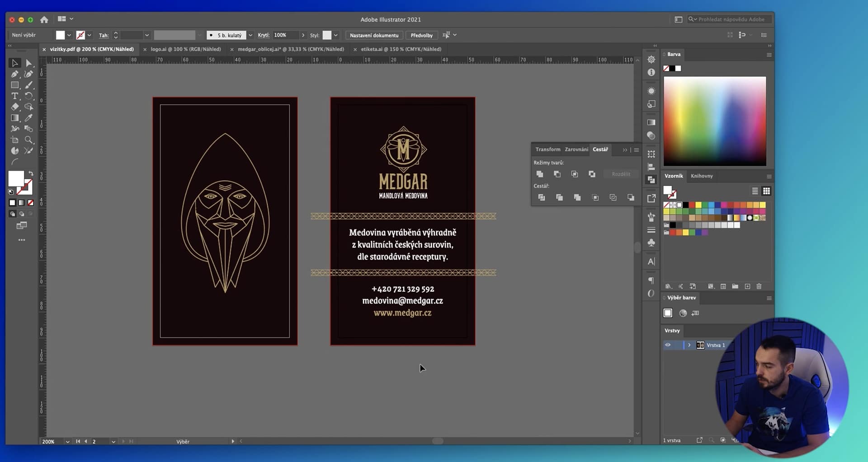The height and width of the screenshot is (462, 868).
Task: Open the Info panel icon in dock
Action: click(651, 72)
